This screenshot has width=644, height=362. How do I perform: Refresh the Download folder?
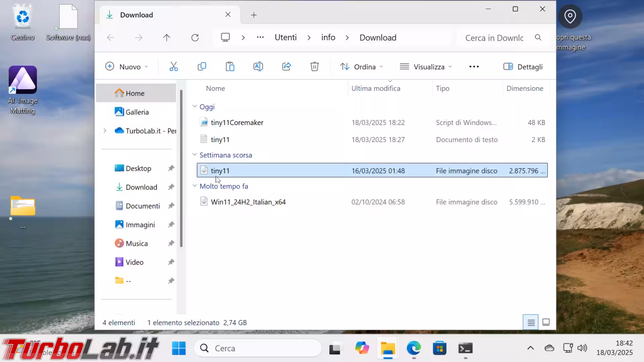point(195,38)
